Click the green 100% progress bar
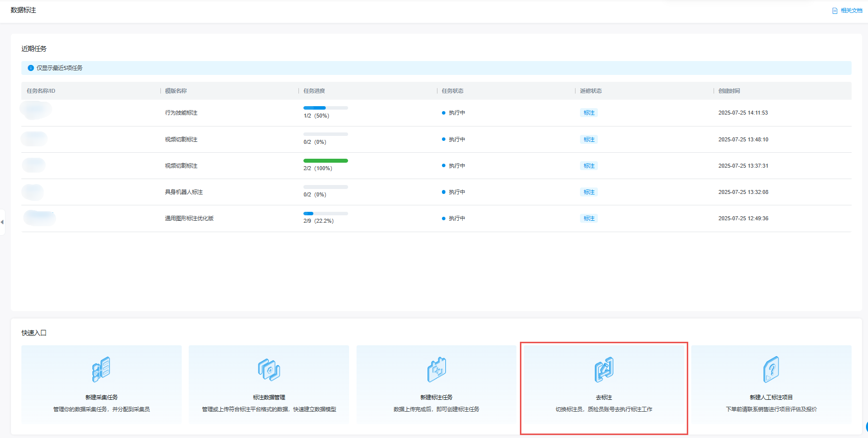Viewport: 868px width, 438px height. tap(325, 161)
